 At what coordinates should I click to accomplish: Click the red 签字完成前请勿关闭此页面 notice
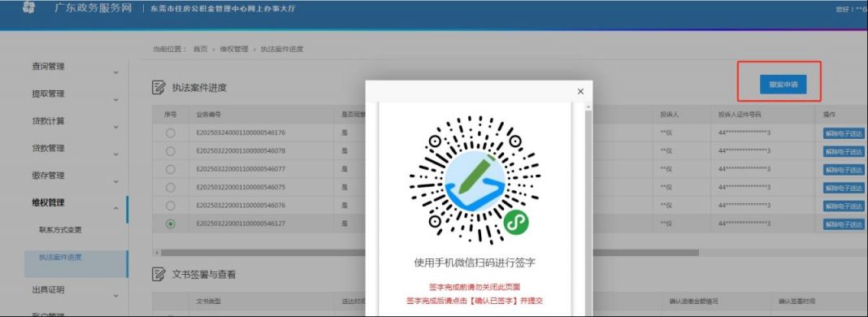(475, 287)
